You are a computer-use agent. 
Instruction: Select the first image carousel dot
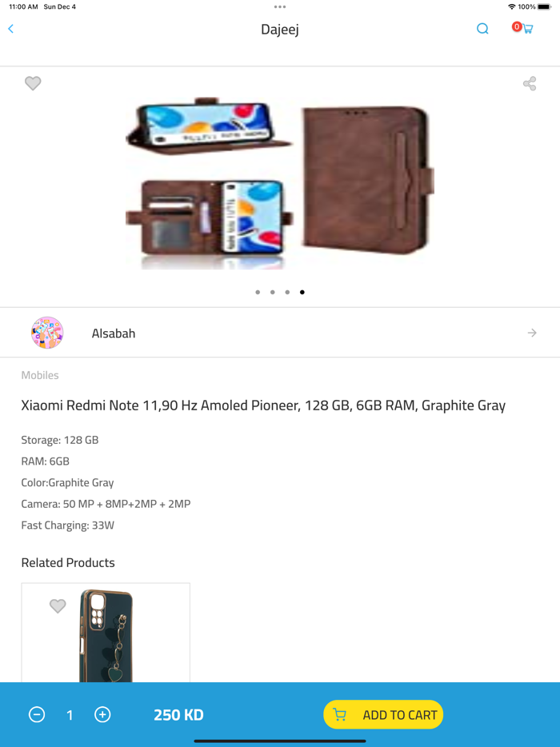click(x=258, y=292)
